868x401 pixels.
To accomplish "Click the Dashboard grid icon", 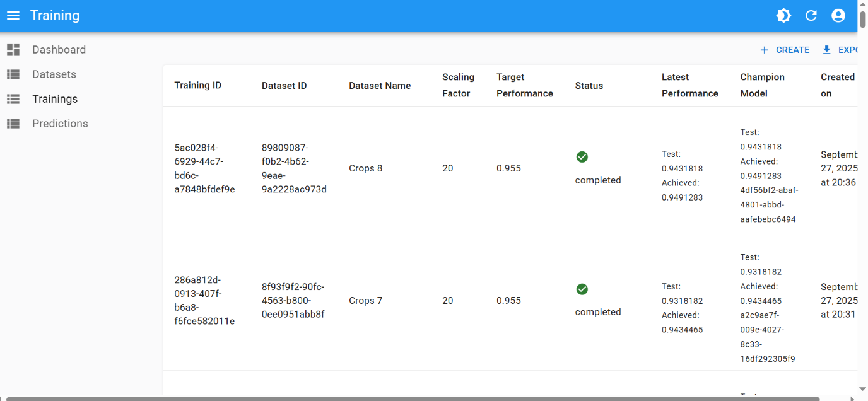I will [13, 50].
